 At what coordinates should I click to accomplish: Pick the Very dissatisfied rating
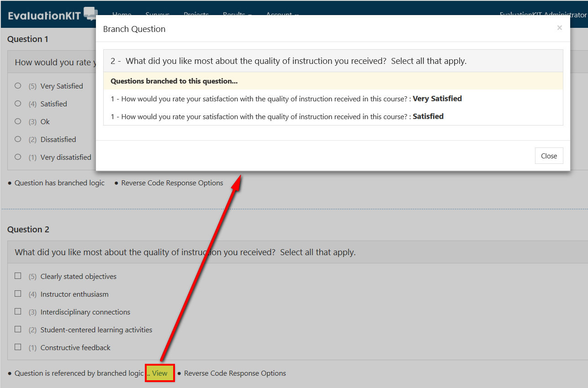pos(17,157)
